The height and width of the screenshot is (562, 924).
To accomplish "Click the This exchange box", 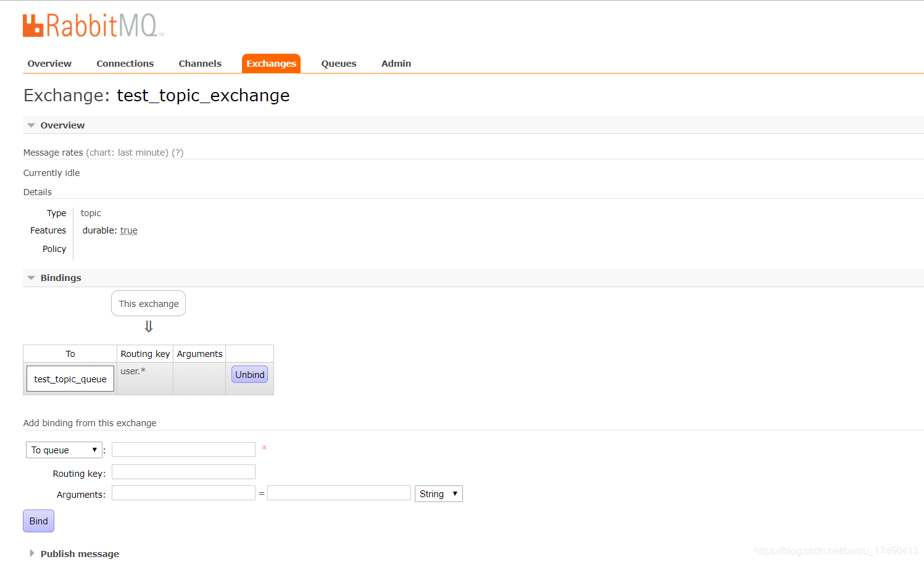I will pos(149,304).
